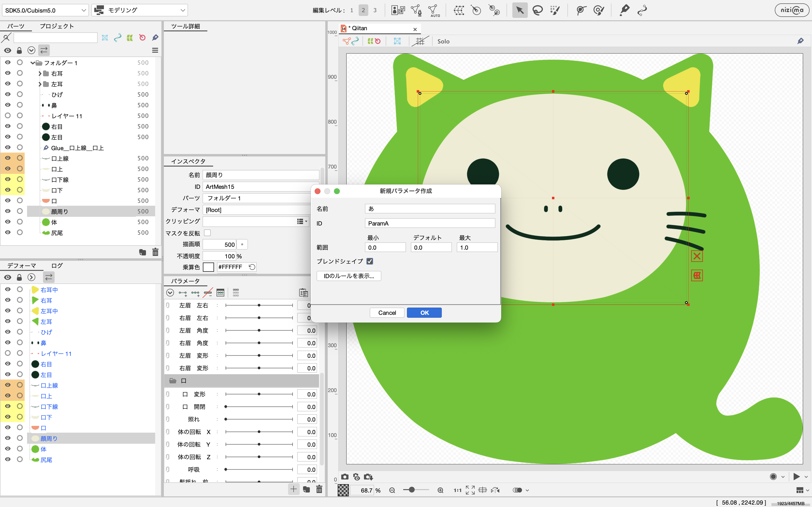Image resolution: width=812 pixels, height=507 pixels.
Task: Expand the 右耳 folder in parts tree
Action: 40,73
